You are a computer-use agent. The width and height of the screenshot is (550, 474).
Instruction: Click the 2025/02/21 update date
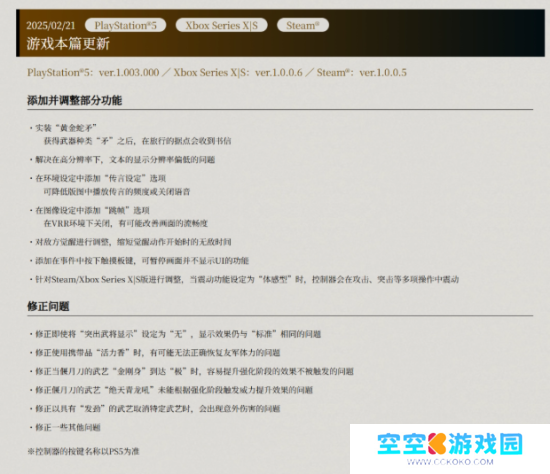pos(51,26)
